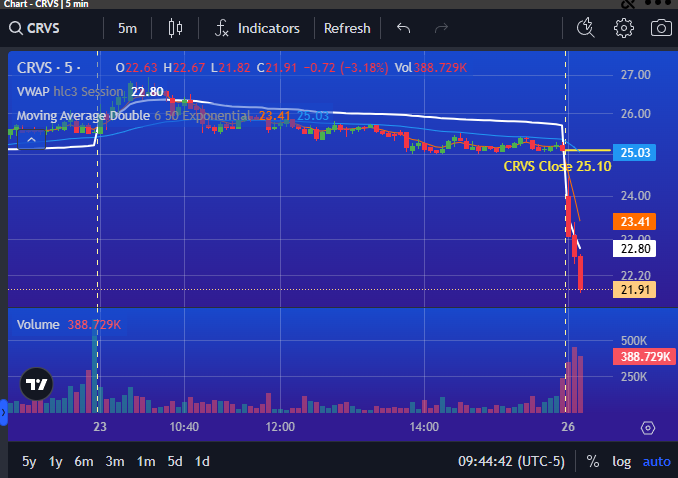The height and width of the screenshot is (478, 678).
Task: Open quick search lightning icon
Action: (586, 28)
